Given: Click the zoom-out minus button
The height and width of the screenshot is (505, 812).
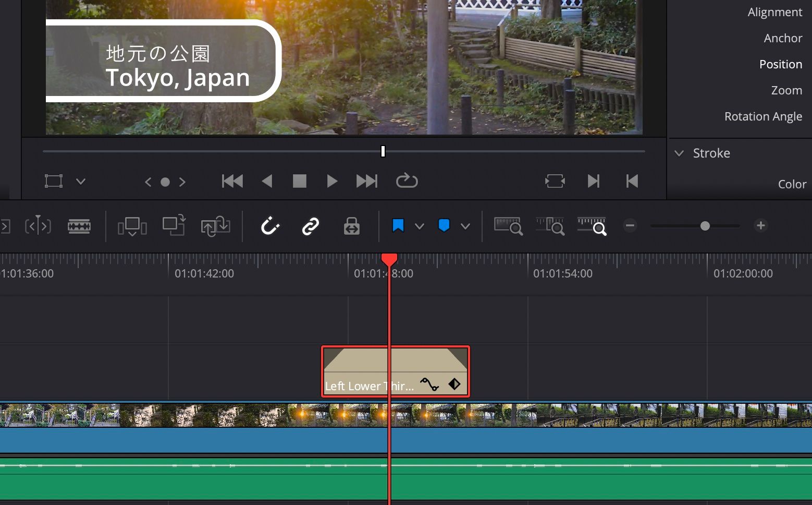Looking at the screenshot, I should 630,226.
